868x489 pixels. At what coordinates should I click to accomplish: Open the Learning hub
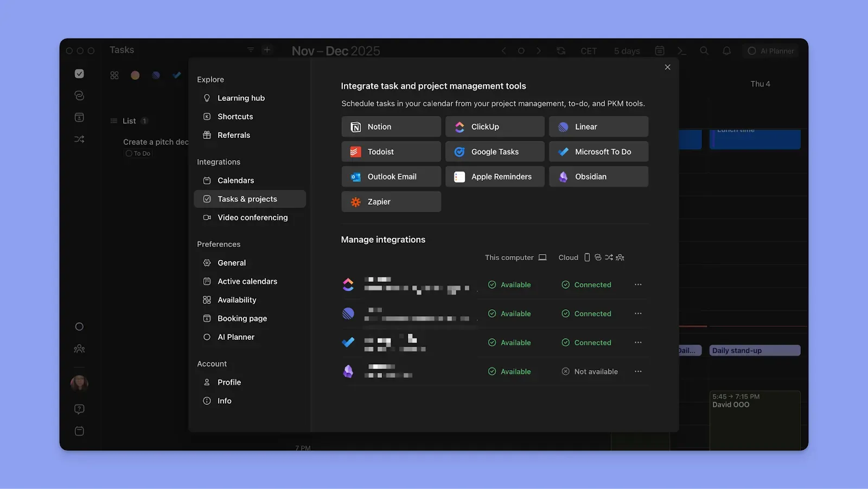[x=241, y=98]
